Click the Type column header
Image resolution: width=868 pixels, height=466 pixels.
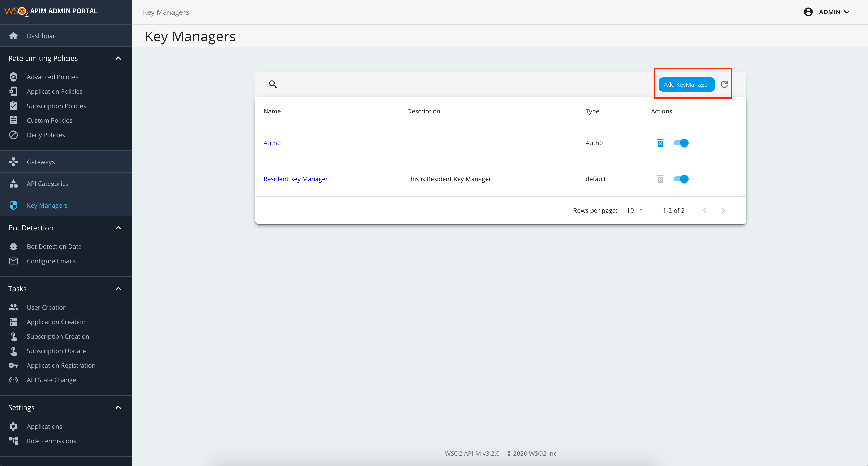tap(592, 111)
